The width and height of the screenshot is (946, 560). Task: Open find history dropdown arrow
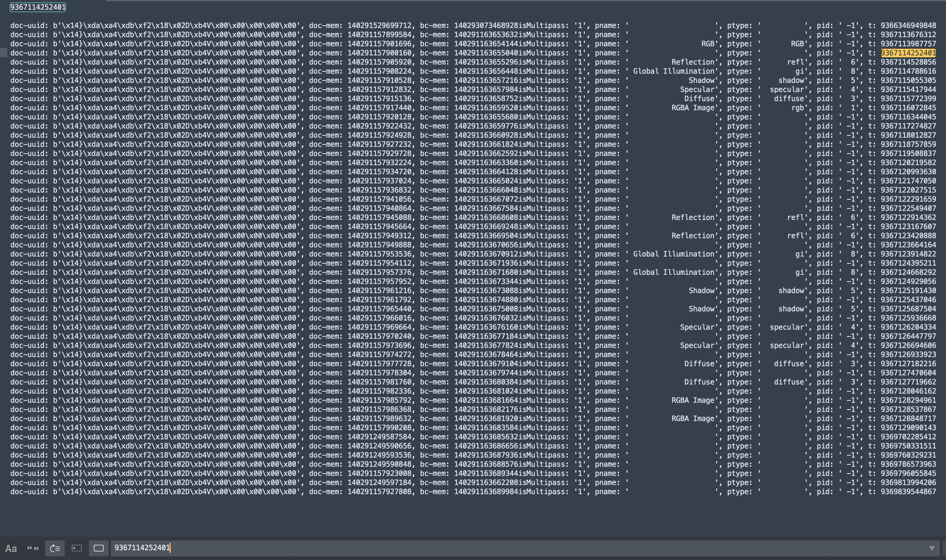coord(932,548)
